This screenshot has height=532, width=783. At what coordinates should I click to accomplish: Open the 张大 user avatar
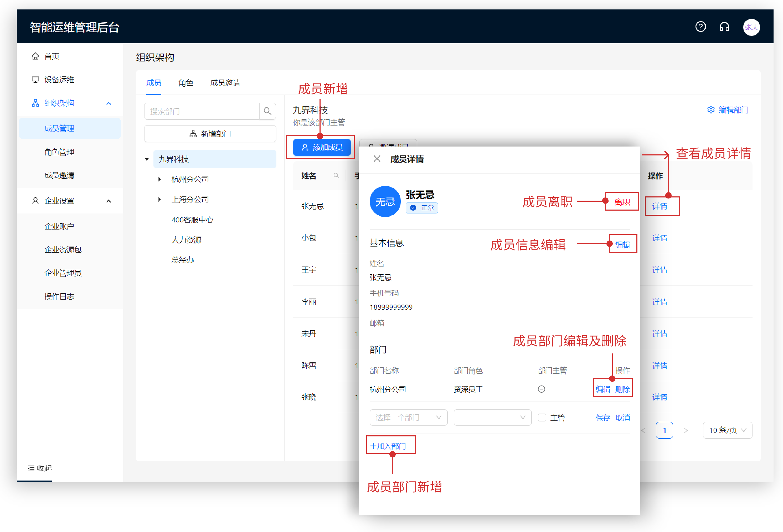point(751,27)
